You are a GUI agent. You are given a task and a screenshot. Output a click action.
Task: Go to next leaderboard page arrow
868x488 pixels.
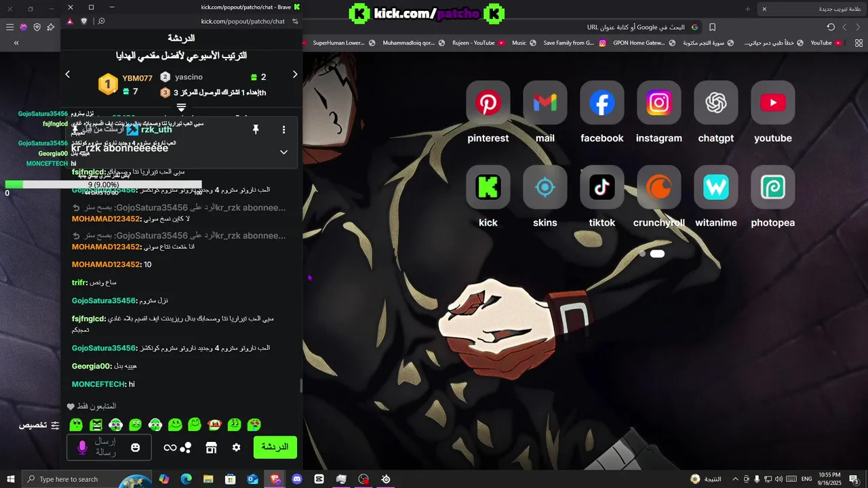pyautogui.click(x=295, y=75)
